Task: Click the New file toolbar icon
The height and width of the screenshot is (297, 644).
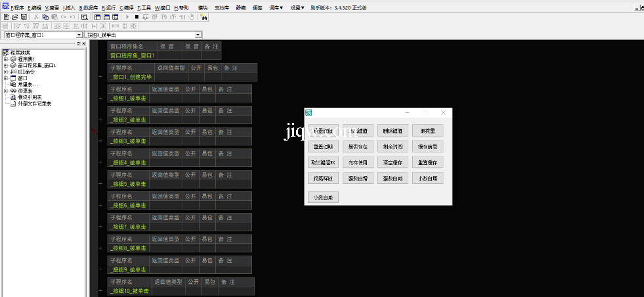Action: point(6,16)
